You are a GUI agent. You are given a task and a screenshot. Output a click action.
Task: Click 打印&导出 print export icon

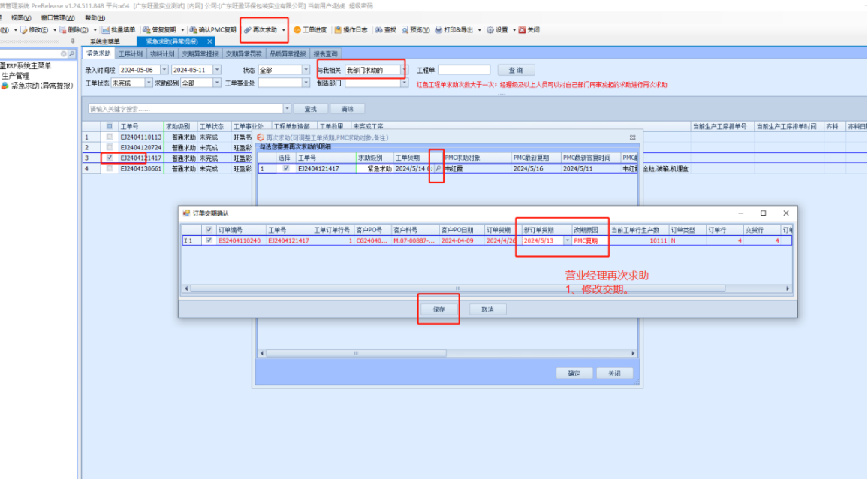(x=439, y=30)
